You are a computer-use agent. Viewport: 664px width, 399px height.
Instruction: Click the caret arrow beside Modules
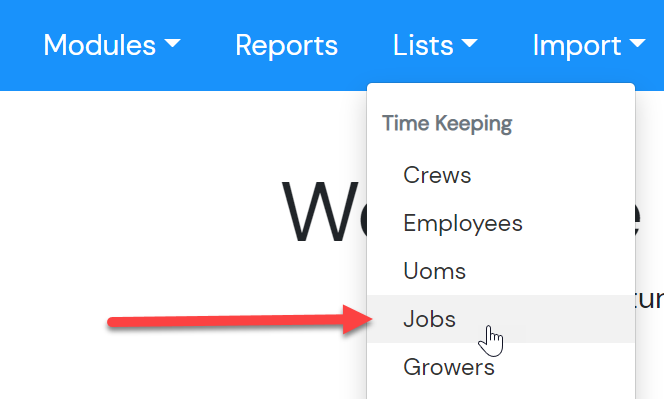tap(172, 43)
